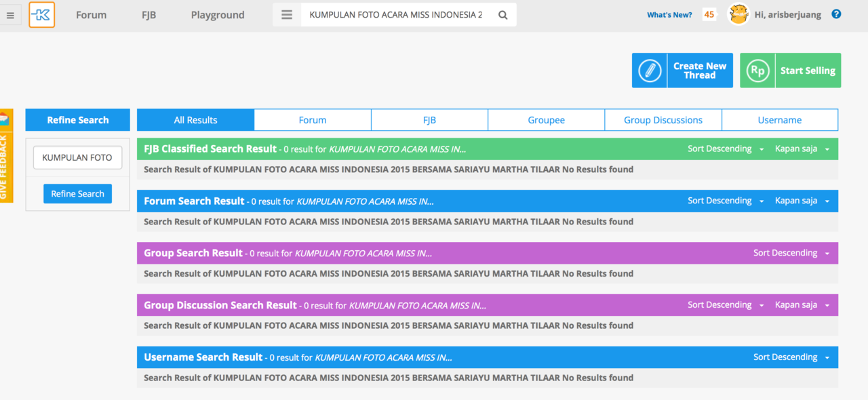Open Sort Descending in FJB Classified results
Viewport: 868px width, 400px height.
[x=726, y=149]
